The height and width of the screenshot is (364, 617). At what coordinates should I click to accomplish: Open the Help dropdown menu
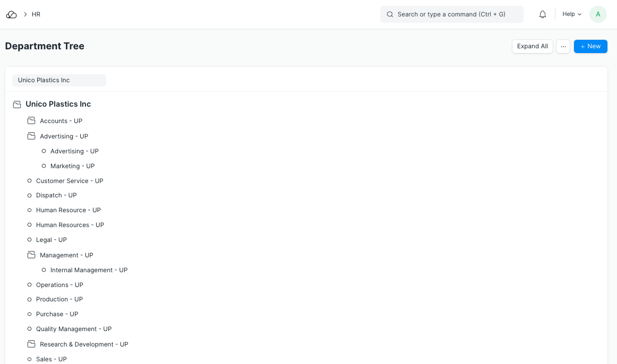click(x=572, y=14)
